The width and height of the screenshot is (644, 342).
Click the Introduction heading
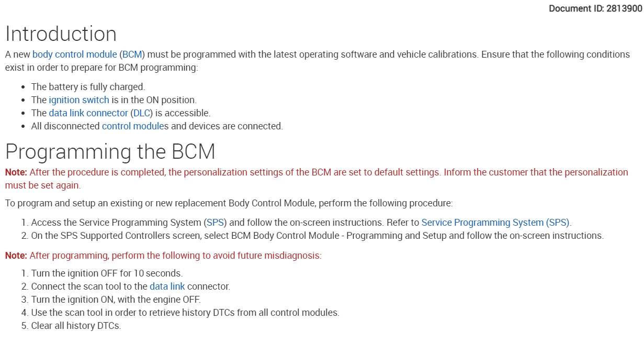pos(61,34)
